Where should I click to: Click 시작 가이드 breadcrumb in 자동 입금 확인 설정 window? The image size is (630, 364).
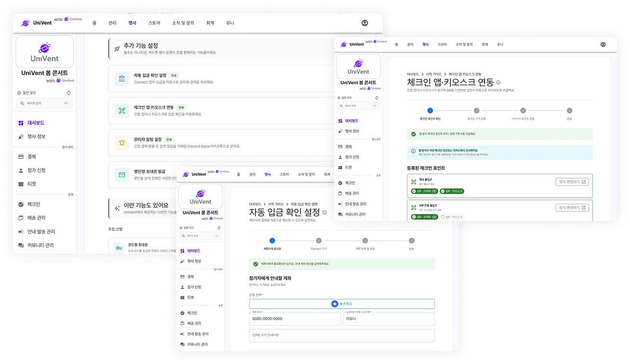pos(276,204)
